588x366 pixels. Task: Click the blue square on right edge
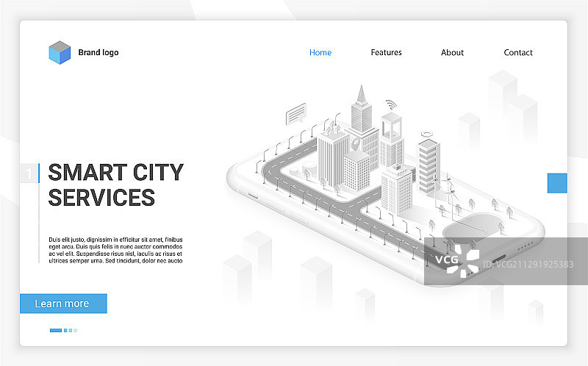[557, 183]
